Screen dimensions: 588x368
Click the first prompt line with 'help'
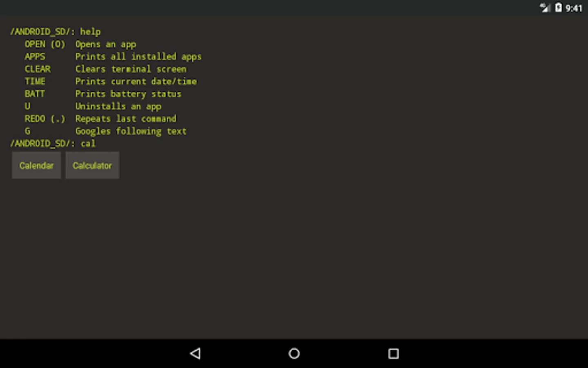click(x=56, y=31)
